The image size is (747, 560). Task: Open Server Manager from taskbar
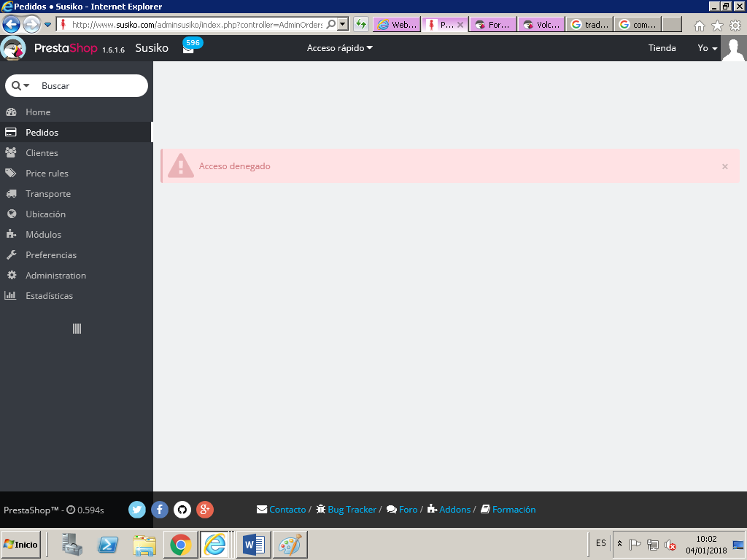pos(72,544)
